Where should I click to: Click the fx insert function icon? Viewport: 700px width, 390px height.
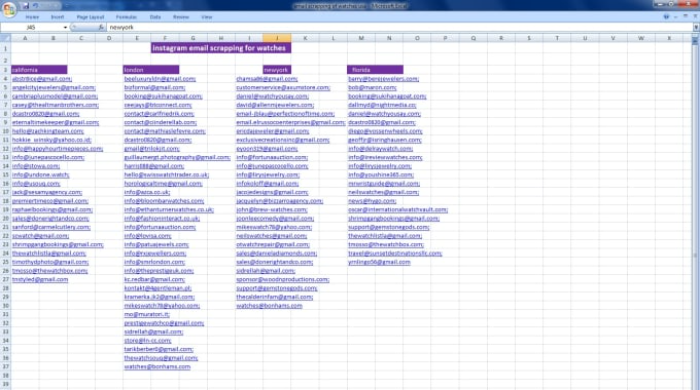(x=101, y=27)
